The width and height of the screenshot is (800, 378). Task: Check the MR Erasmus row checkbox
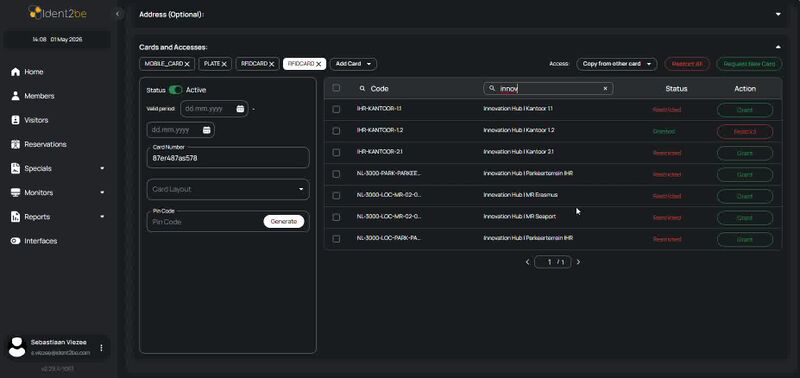(x=336, y=195)
